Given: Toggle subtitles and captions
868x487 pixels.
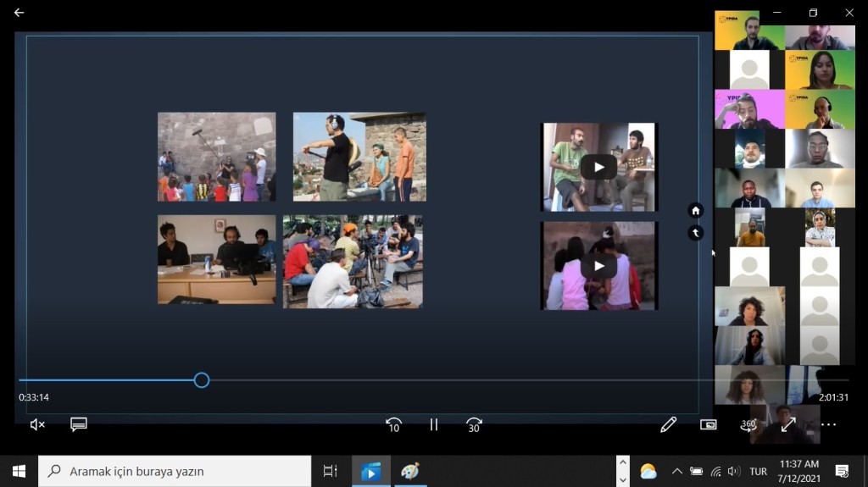Looking at the screenshot, I should pyautogui.click(x=79, y=425).
